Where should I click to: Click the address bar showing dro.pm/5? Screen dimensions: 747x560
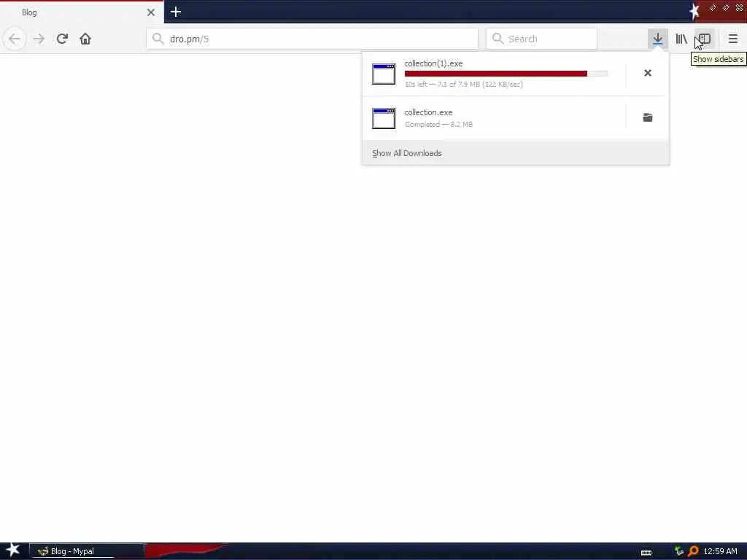click(312, 39)
